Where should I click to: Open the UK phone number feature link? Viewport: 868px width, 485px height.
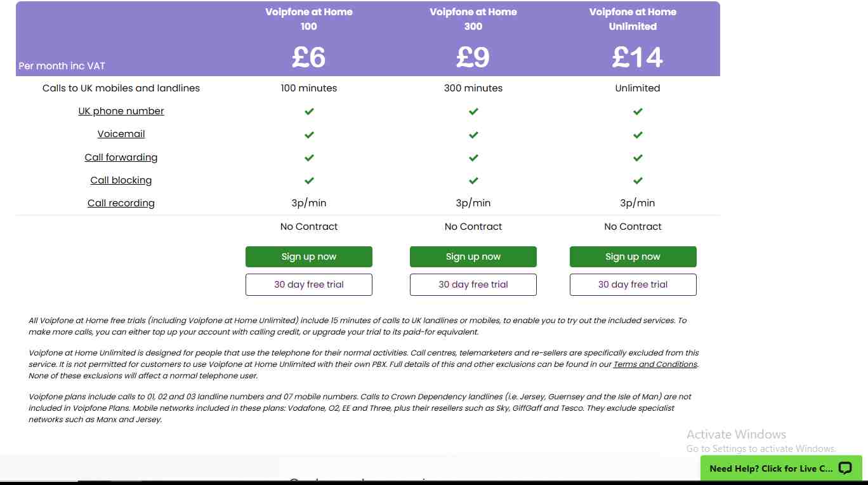click(121, 111)
